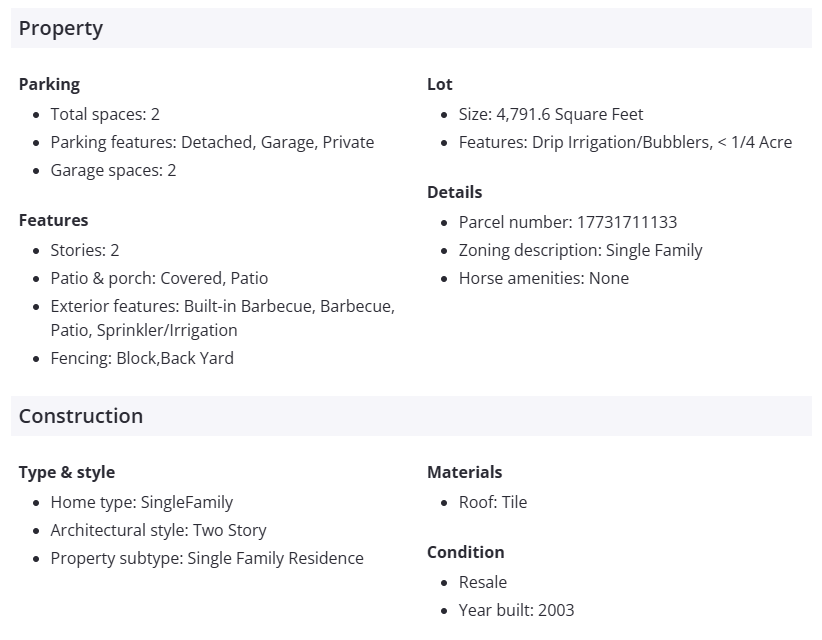Click the Property section header

pyautogui.click(x=61, y=28)
